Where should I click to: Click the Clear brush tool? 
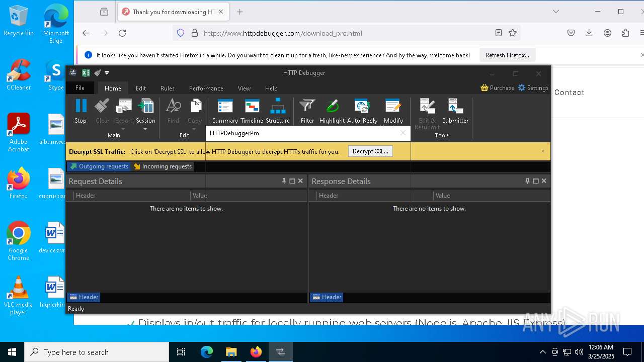tap(102, 111)
